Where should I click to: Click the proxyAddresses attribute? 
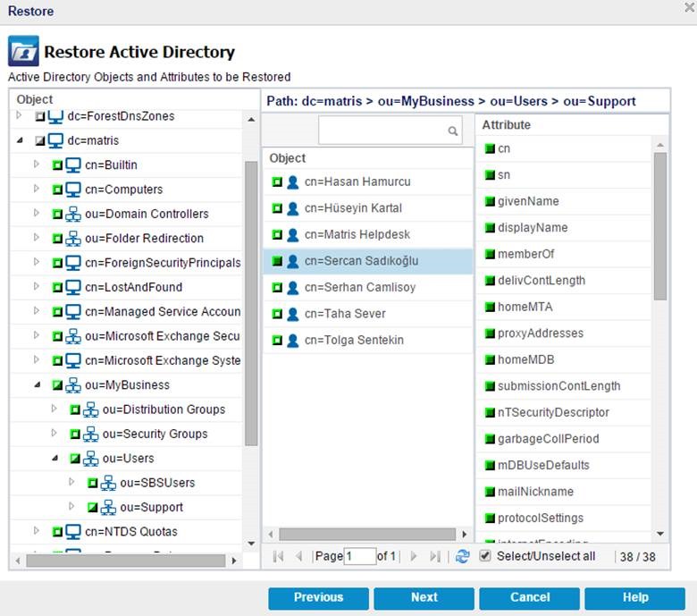click(540, 333)
